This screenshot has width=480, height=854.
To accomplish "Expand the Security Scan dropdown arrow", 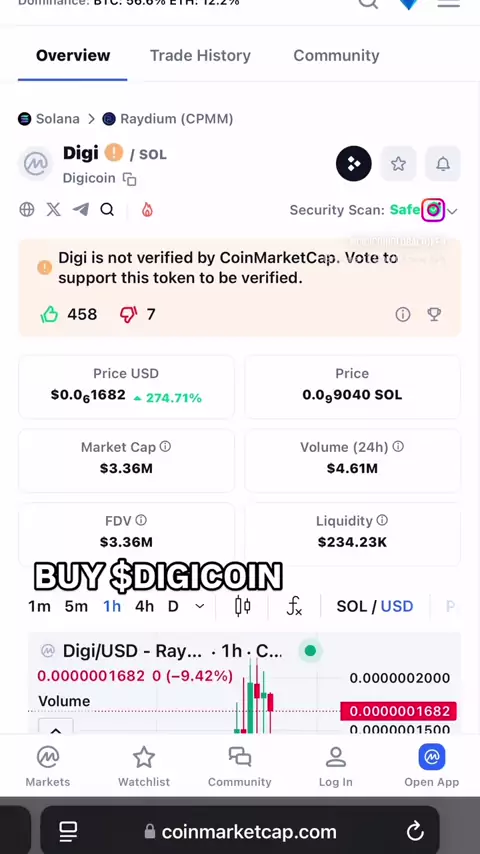I will click(452, 211).
